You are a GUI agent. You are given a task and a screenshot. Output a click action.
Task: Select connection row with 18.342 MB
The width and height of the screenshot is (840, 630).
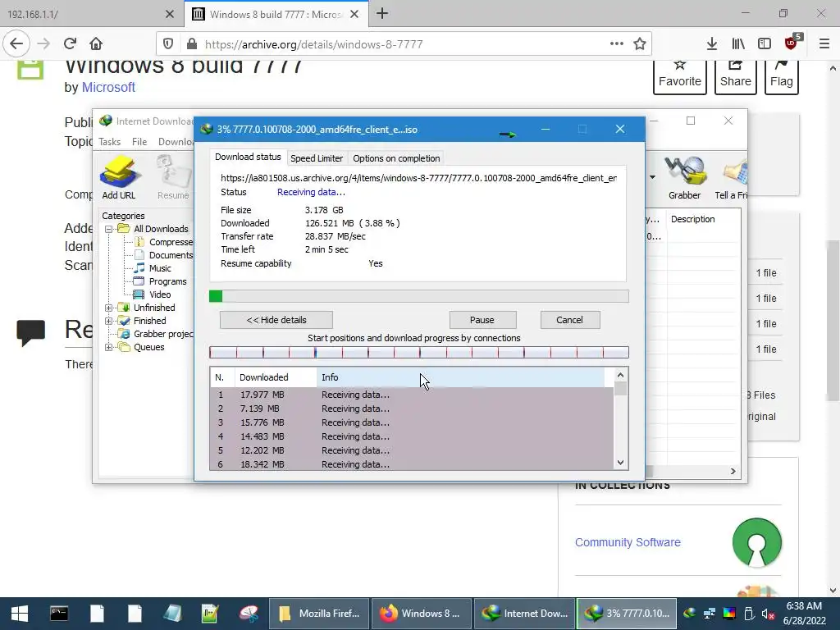pos(412,464)
